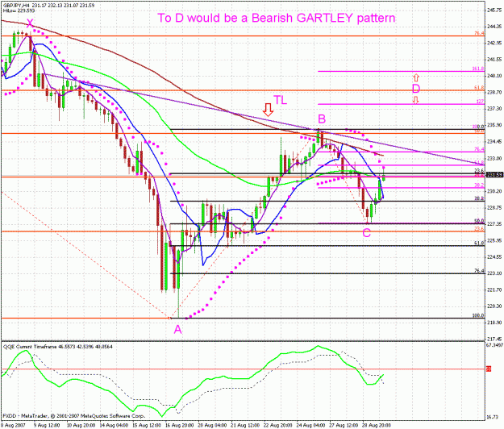Viewport: 504px width, 429px height.
Task: Click the 161.8 Fibonacci extension label
Action: pyautogui.click(x=478, y=69)
